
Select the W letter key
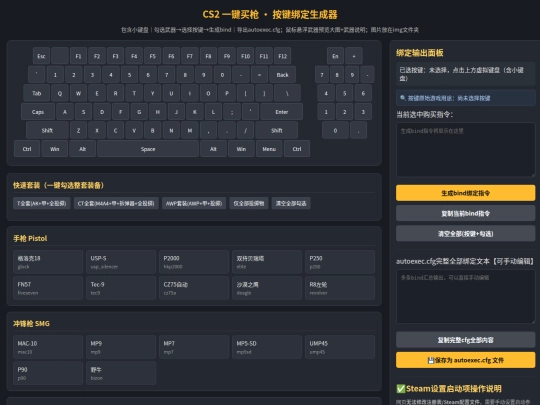click(x=79, y=93)
